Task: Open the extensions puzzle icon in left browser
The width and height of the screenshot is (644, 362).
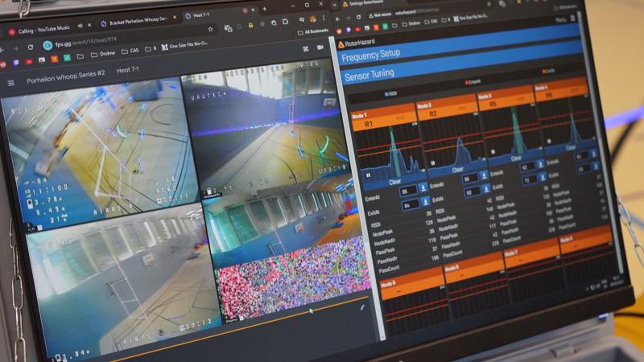Action: pyautogui.click(x=286, y=22)
